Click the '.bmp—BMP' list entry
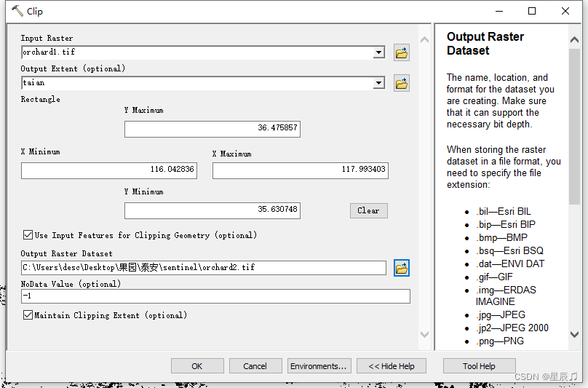Viewport: 588px width, 388px height. pos(501,238)
